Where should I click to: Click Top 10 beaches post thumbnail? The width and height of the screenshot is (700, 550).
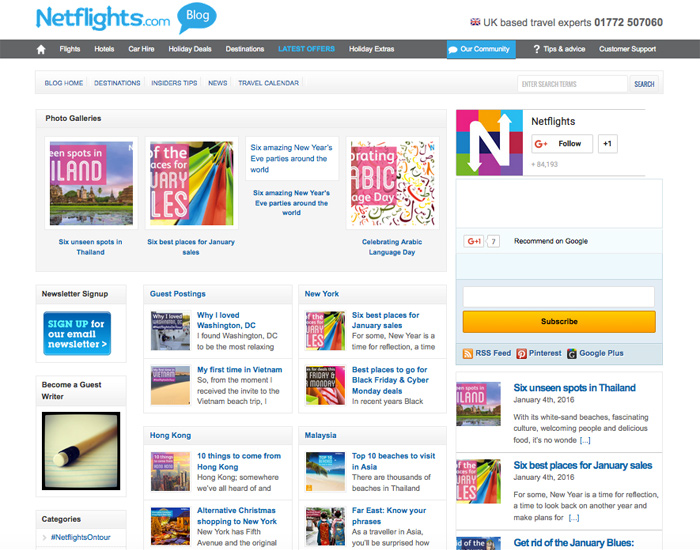click(325, 472)
